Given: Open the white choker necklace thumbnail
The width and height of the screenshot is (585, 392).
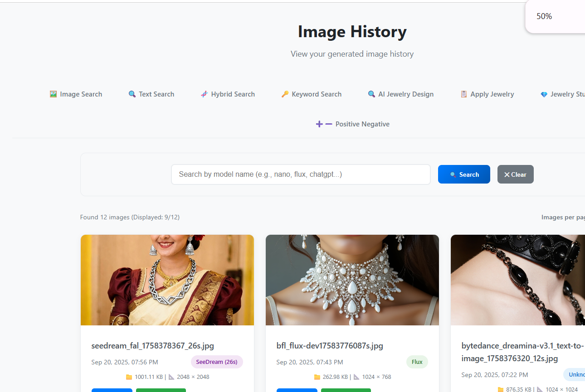Looking at the screenshot, I should pos(352,280).
